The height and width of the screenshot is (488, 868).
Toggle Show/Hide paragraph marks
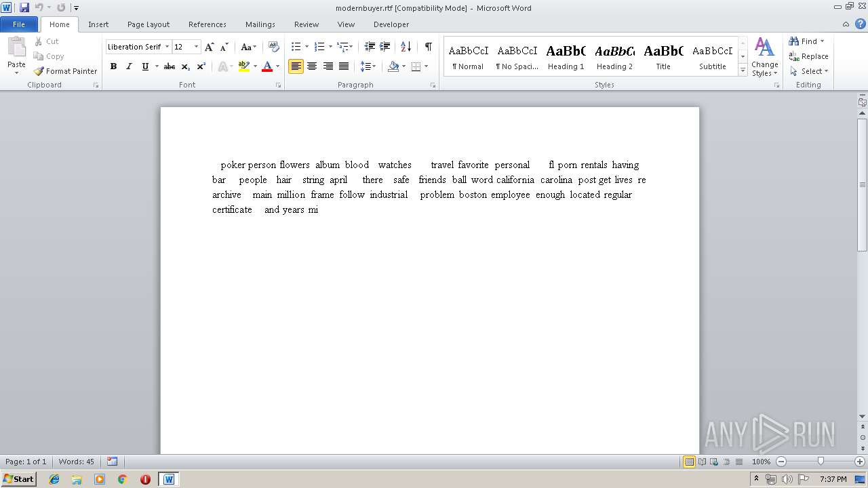pyautogui.click(x=428, y=47)
